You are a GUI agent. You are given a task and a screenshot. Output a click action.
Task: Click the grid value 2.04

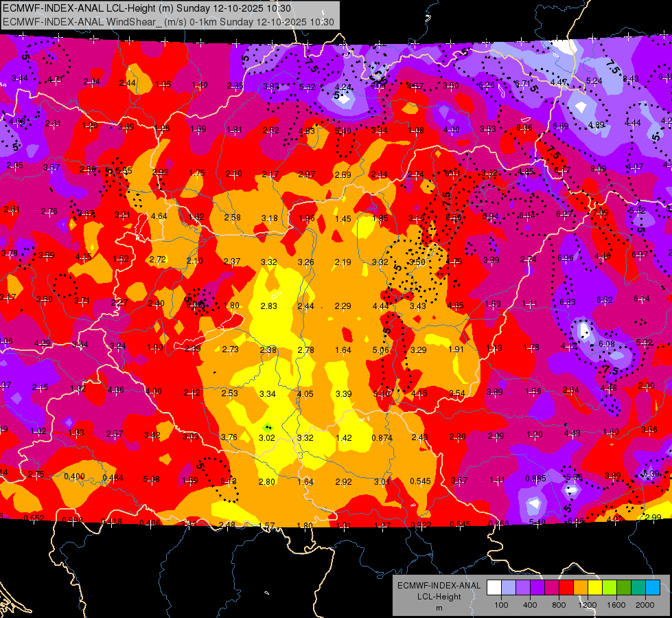92,82
